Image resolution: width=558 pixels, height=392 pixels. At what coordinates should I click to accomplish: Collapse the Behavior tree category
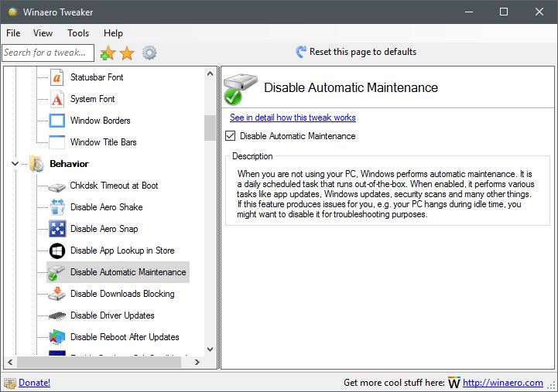pyautogui.click(x=15, y=164)
